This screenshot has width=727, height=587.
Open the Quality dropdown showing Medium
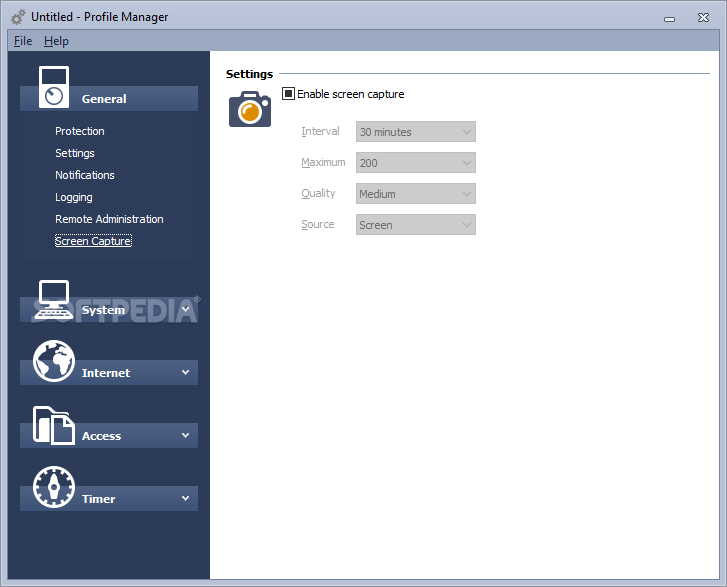pos(415,194)
